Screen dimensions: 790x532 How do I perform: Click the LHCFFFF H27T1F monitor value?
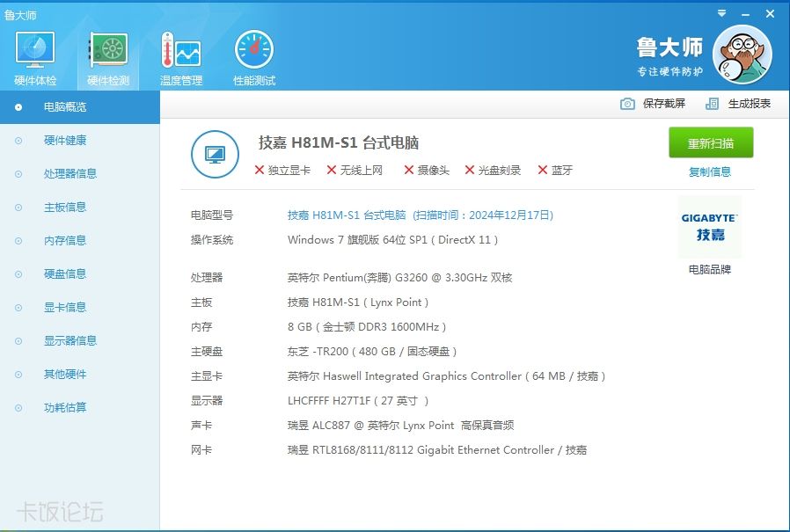358,401
